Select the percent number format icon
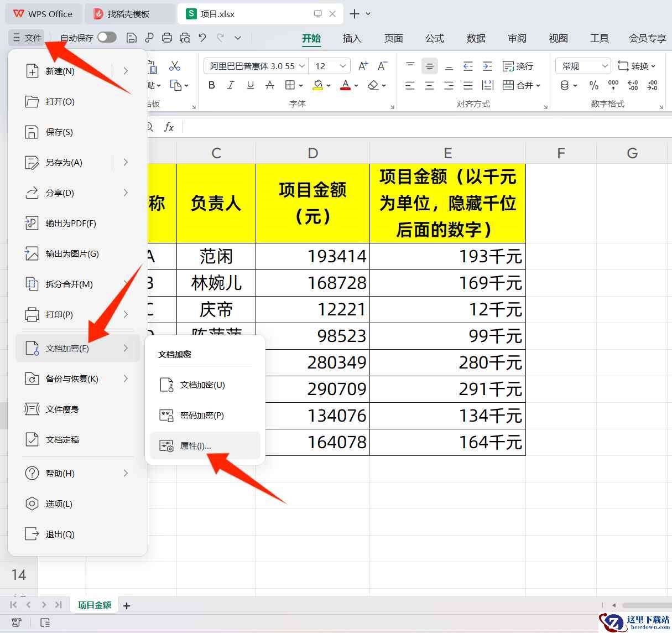Viewport: 672px width, 633px height. click(593, 85)
